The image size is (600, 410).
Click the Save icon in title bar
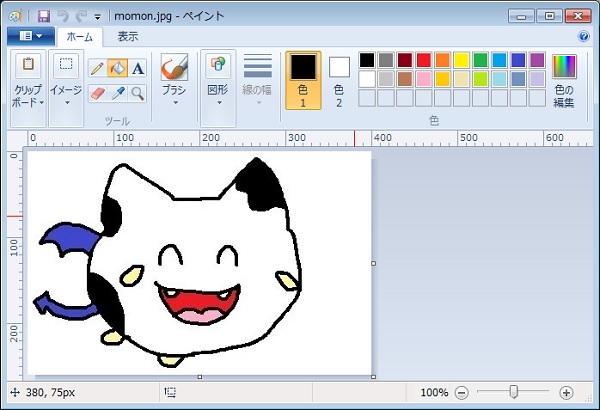tap(44, 16)
